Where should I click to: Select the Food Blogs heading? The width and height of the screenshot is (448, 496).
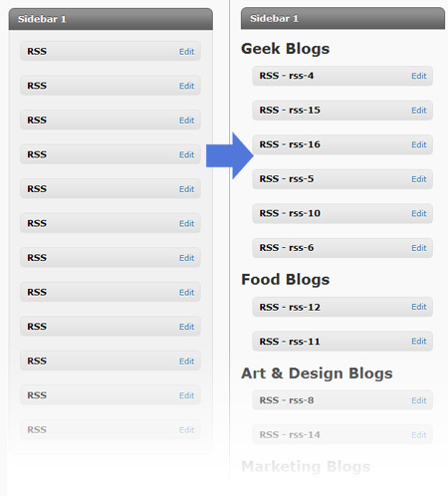click(286, 280)
